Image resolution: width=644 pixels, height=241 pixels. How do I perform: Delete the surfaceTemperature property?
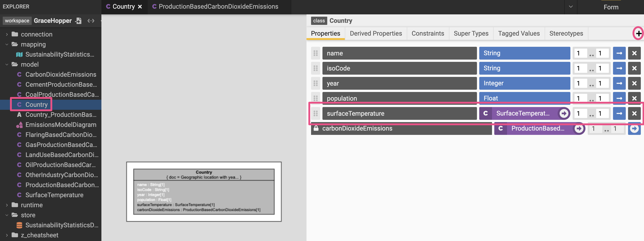pos(634,113)
